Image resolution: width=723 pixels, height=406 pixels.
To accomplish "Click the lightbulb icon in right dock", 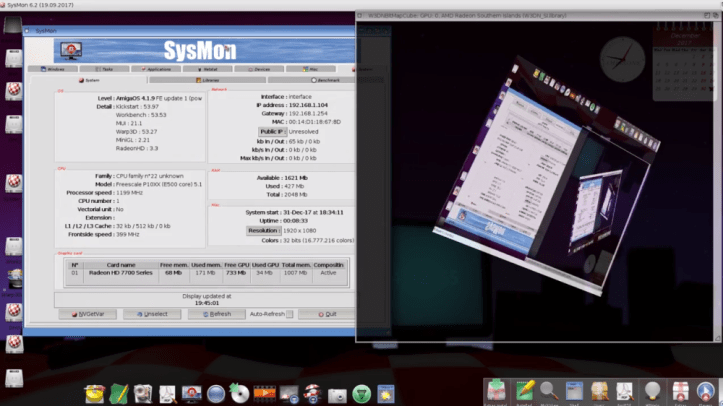I will coord(652,390).
